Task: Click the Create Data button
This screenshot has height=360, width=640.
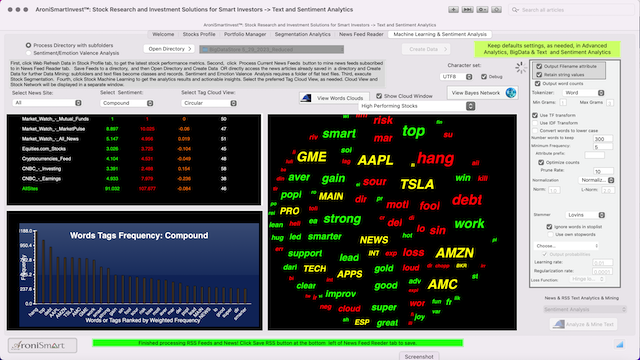Action: [x=426, y=49]
